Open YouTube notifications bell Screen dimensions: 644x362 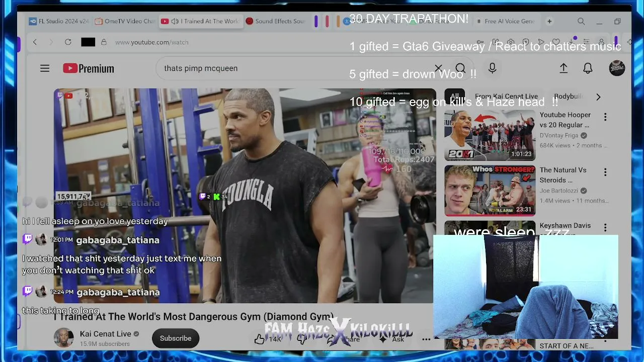pyautogui.click(x=588, y=68)
